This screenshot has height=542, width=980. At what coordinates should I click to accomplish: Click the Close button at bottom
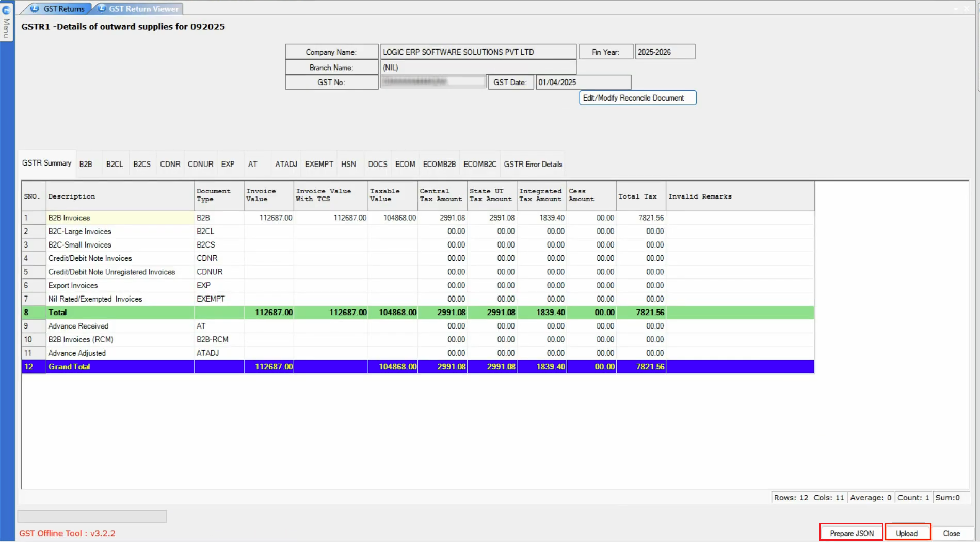tap(951, 533)
